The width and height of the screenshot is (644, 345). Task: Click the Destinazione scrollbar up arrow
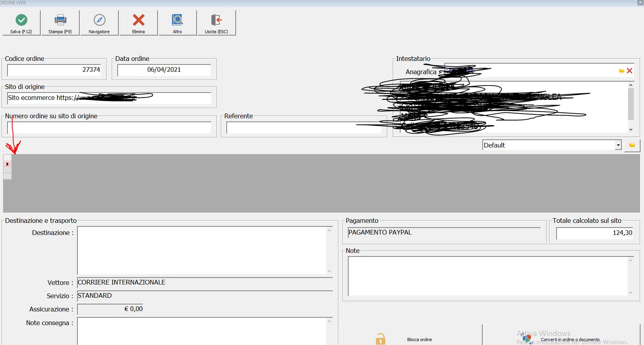329,230
